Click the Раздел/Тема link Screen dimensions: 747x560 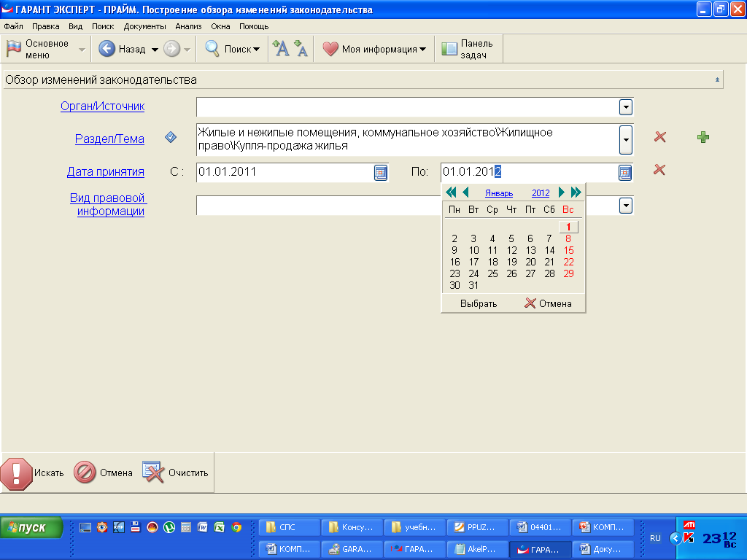tap(109, 139)
